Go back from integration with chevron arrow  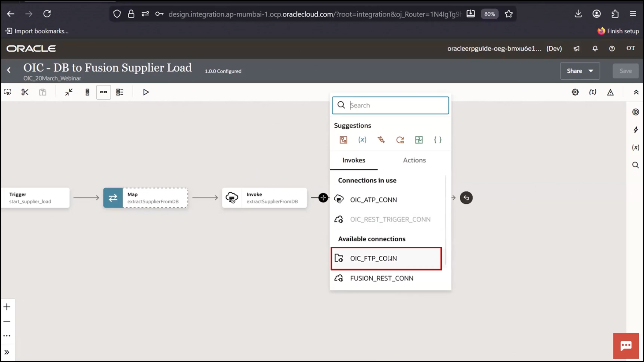point(9,70)
